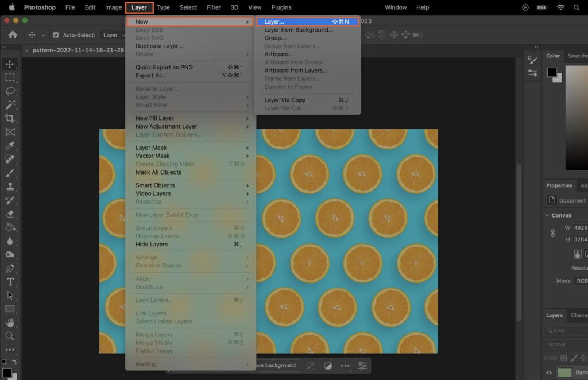
Task: Select the Hand tool
Action: coord(10,323)
